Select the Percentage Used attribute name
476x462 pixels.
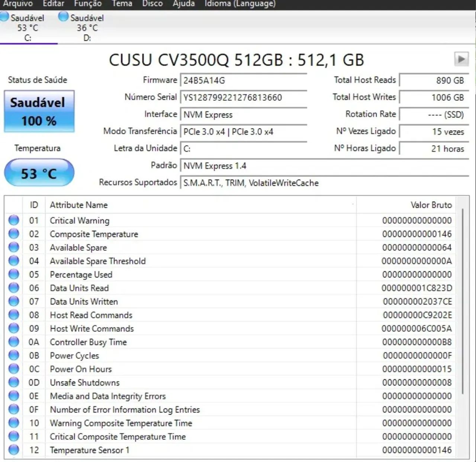(x=81, y=275)
